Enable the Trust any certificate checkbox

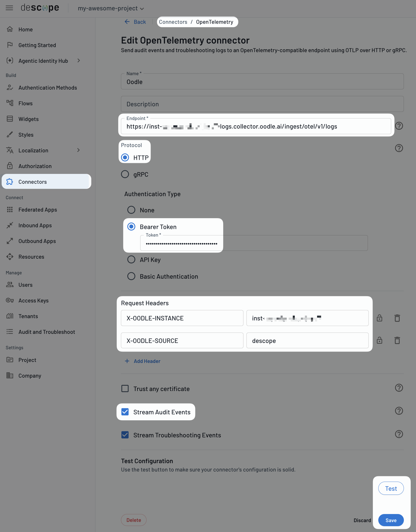pyautogui.click(x=125, y=388)
